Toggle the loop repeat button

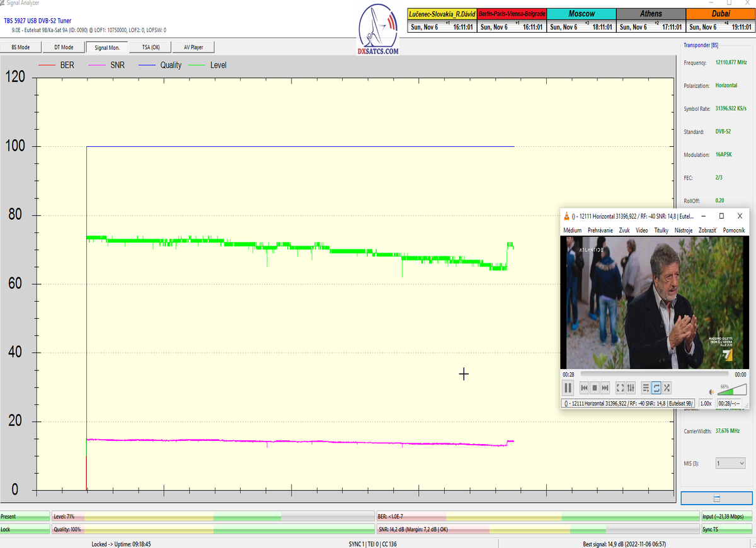coord(656,387)
